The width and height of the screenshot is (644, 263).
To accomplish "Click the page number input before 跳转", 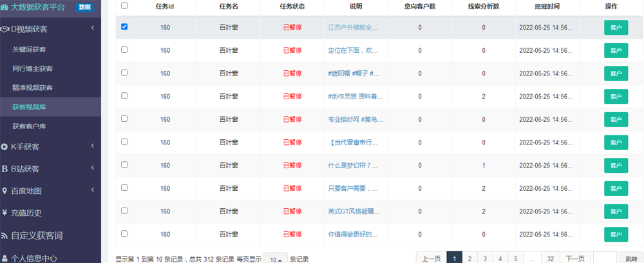I will pos(605,258).
